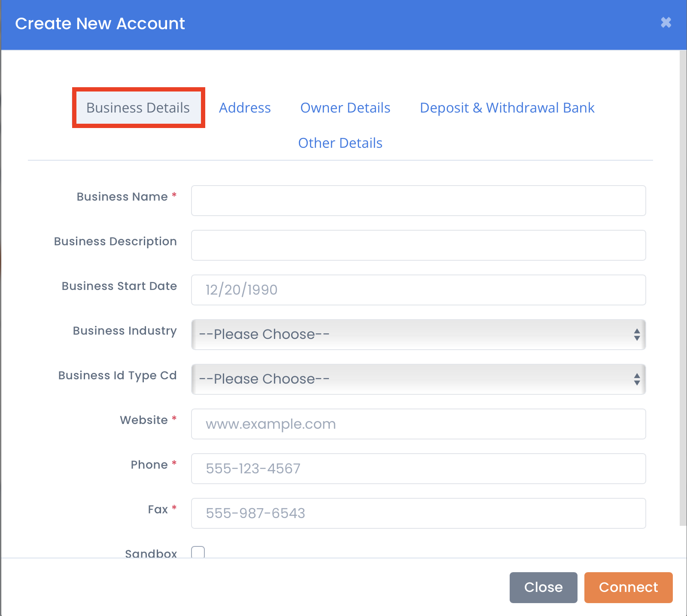The width and height of the screenshot is (687, 616).
Task: Click the Website input field
Action: click(419, 424)
